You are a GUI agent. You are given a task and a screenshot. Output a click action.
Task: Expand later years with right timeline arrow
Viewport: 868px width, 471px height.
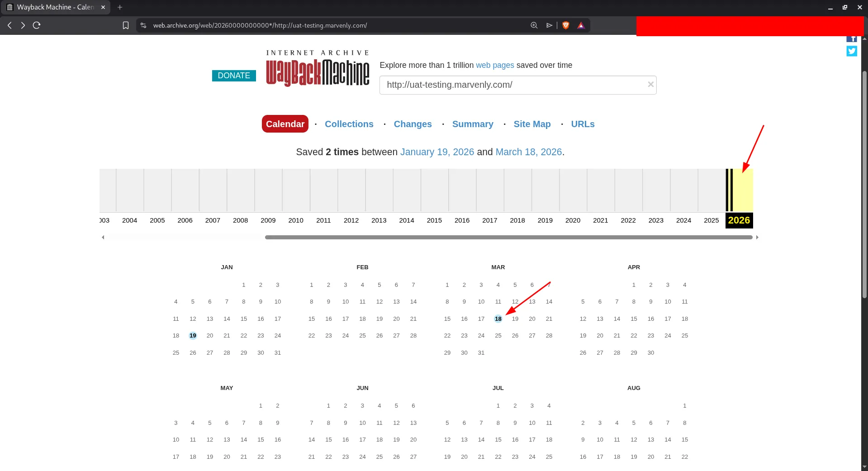(757, 237)
